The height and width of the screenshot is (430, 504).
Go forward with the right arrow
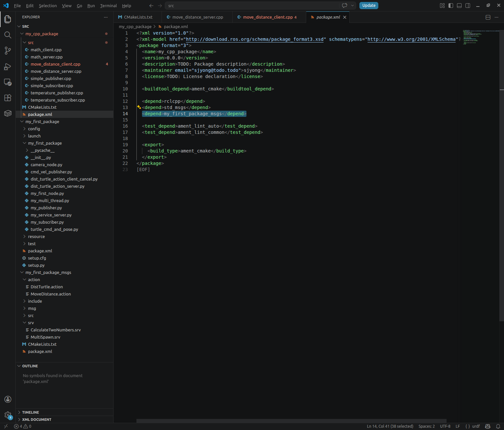click(160, 6)
